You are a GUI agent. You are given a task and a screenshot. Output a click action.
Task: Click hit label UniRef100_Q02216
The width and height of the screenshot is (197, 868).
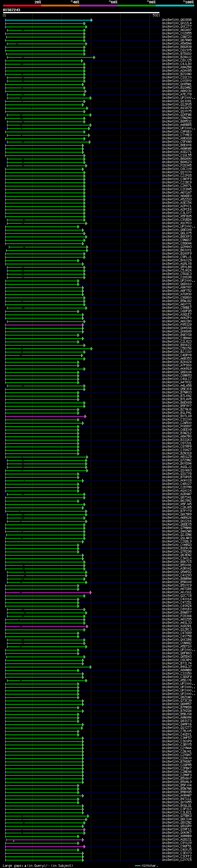coord(177,521)
